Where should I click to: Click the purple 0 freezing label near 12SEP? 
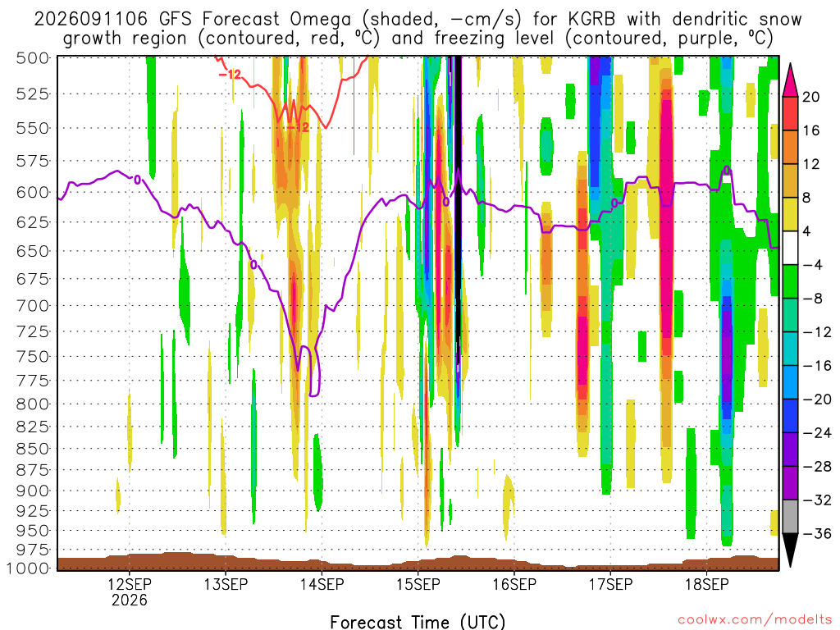point(138,180)
